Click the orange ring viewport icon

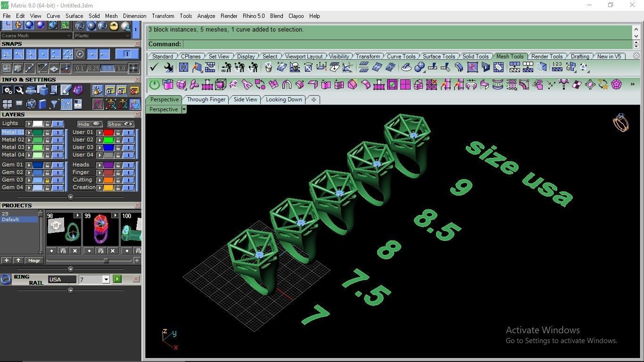[621, 123]
